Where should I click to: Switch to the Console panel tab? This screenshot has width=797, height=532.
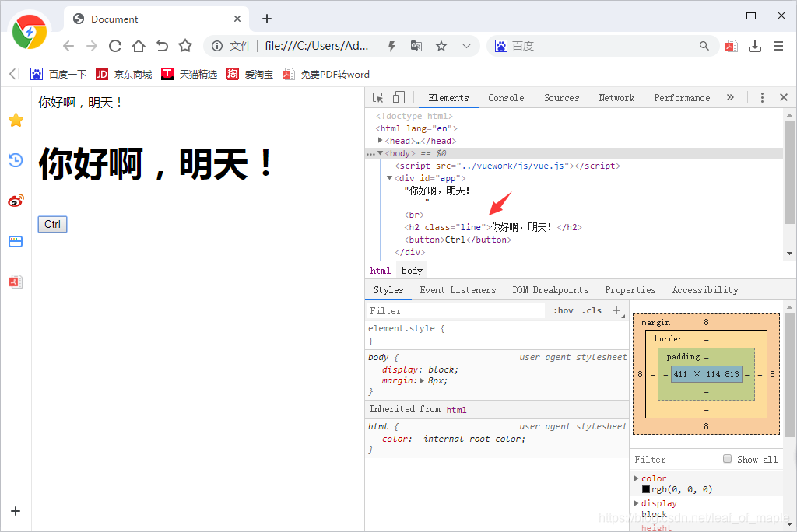[506, 98]
